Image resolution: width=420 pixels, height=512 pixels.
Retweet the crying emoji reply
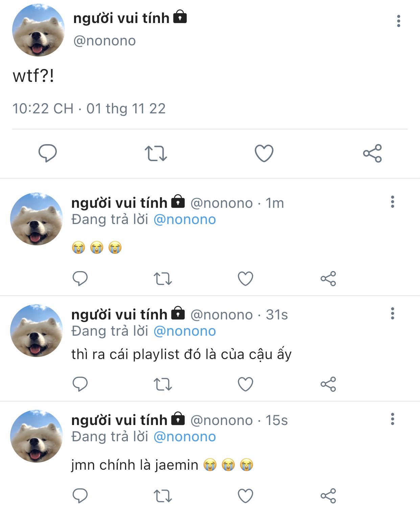163,279
